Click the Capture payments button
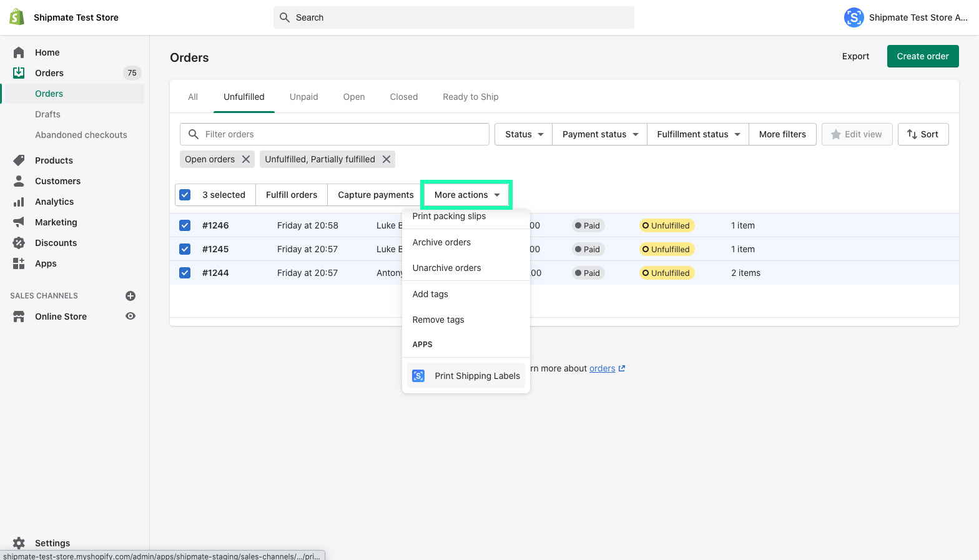 coord(376,195)
